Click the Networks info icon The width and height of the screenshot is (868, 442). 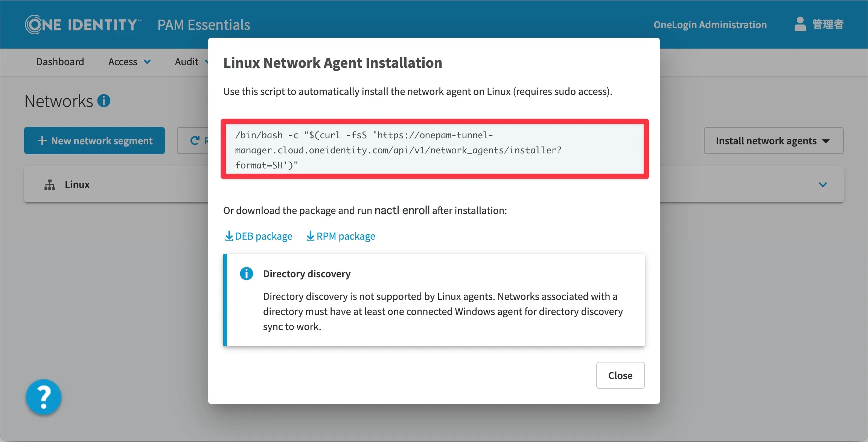(104, 101)
